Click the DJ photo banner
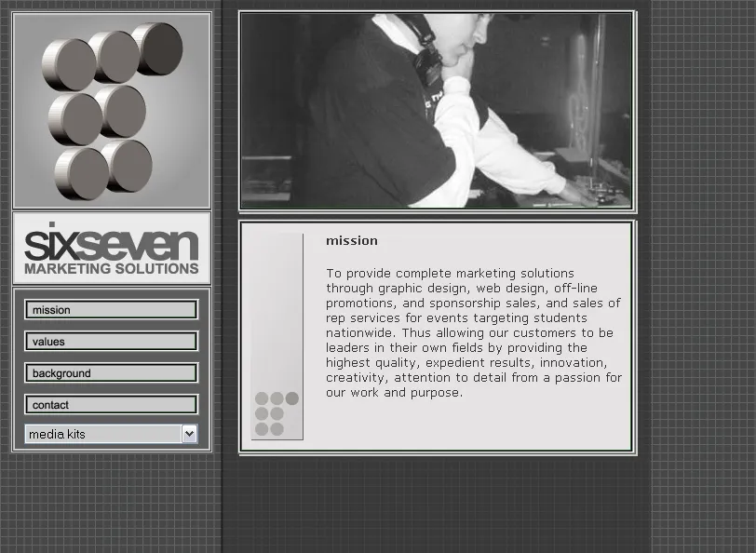The width and height of the screenshot is (756, 553). pos(437,111)
